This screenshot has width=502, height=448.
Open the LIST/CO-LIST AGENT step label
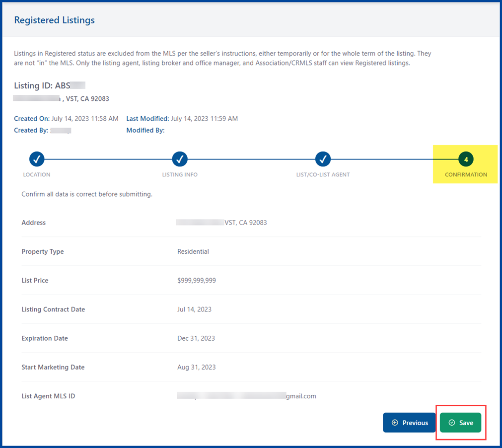323,175
